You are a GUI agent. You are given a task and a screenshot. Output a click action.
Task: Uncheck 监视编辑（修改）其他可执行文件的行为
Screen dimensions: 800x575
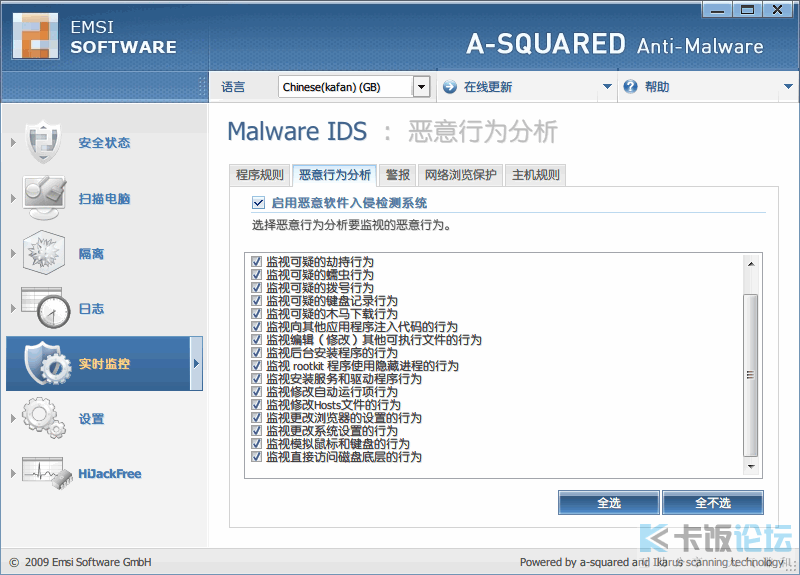click(257, 340)
